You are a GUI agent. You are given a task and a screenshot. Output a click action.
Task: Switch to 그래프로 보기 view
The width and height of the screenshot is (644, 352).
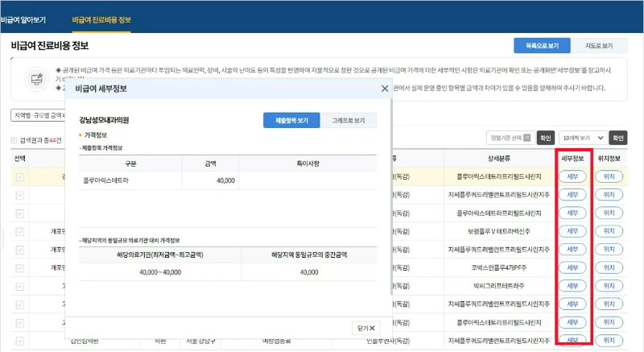click(x=348, y=120)
